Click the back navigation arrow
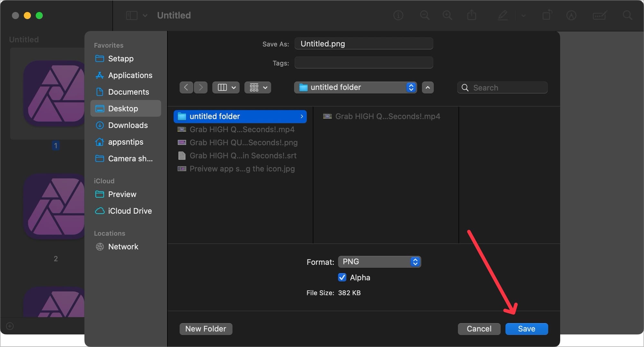The image size is (644, 347). pos(186,87)
